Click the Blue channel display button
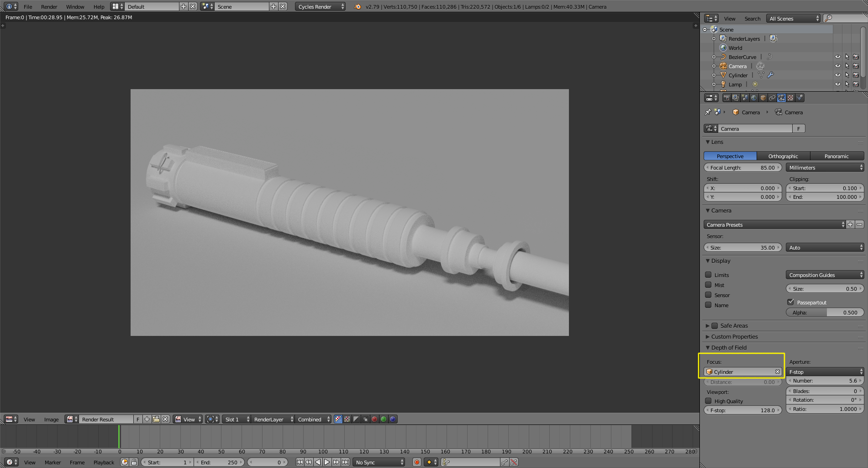 pos(393,419)
